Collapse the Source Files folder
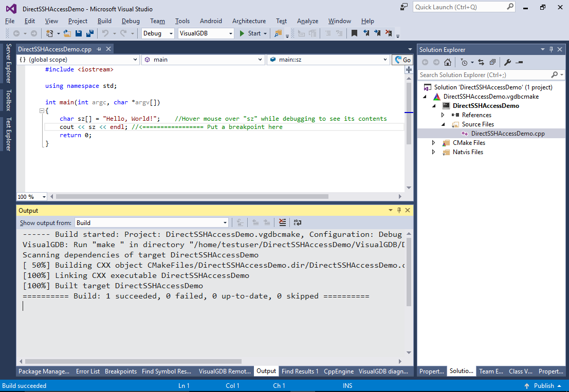 [443, 124]
